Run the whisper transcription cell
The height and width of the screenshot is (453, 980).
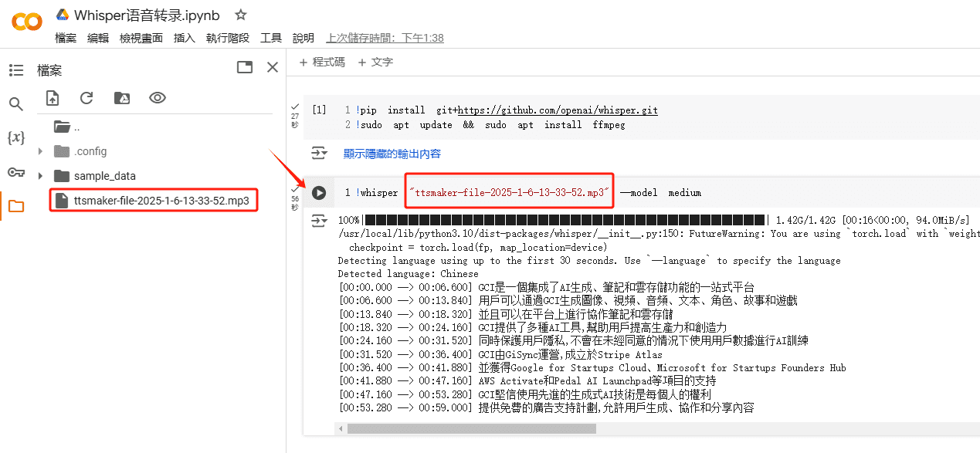(318, 193)
